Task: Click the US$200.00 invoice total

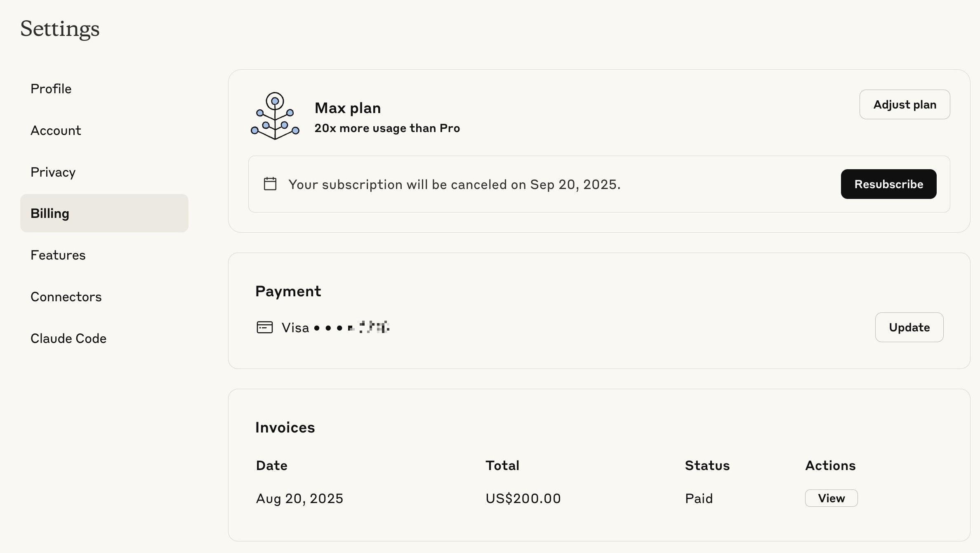Action: click(523, 499)
